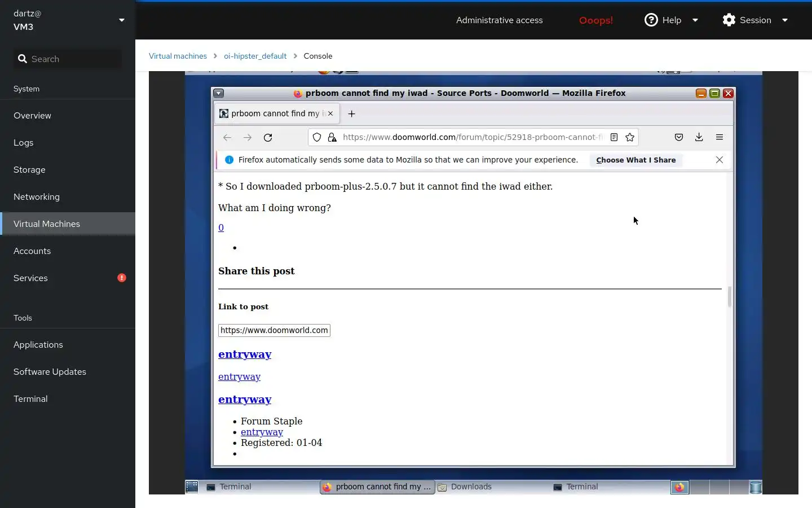Click the 'What am I doing wrong?' text
812x508 pixels.
275,208
